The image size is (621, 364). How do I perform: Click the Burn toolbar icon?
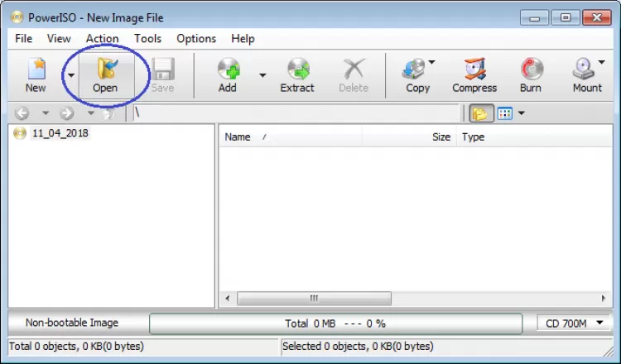[x=532, y=69]
